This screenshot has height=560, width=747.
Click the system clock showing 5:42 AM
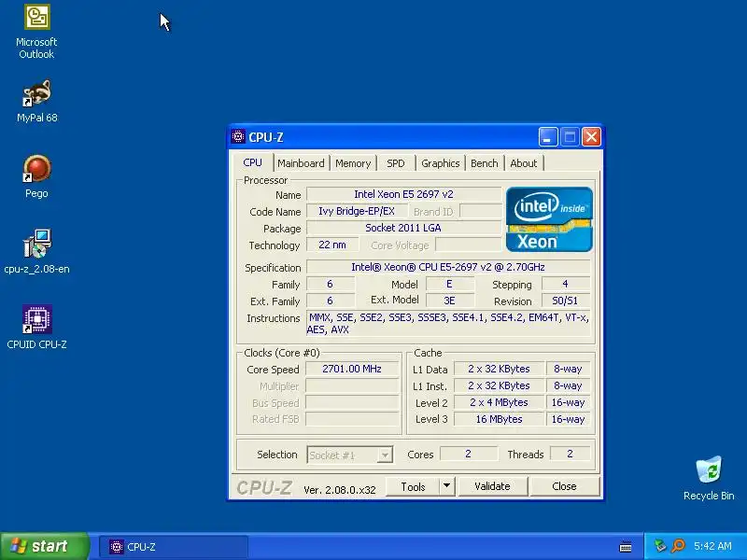click(x=712, y=546)
